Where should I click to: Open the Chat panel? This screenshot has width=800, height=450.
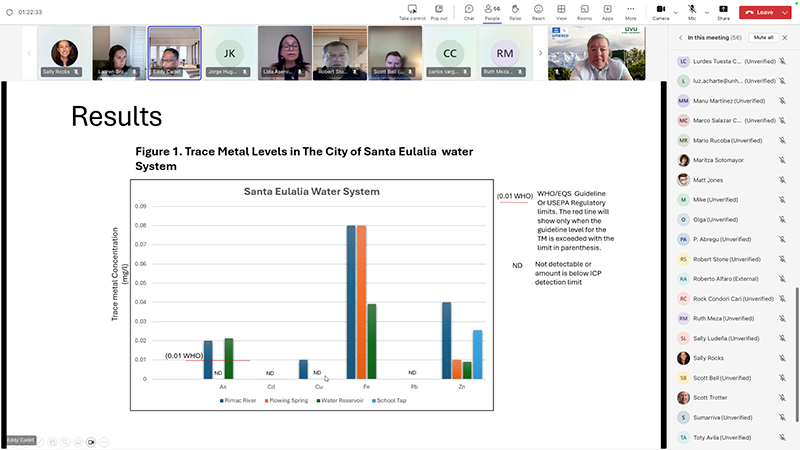(x=468, y=11)
